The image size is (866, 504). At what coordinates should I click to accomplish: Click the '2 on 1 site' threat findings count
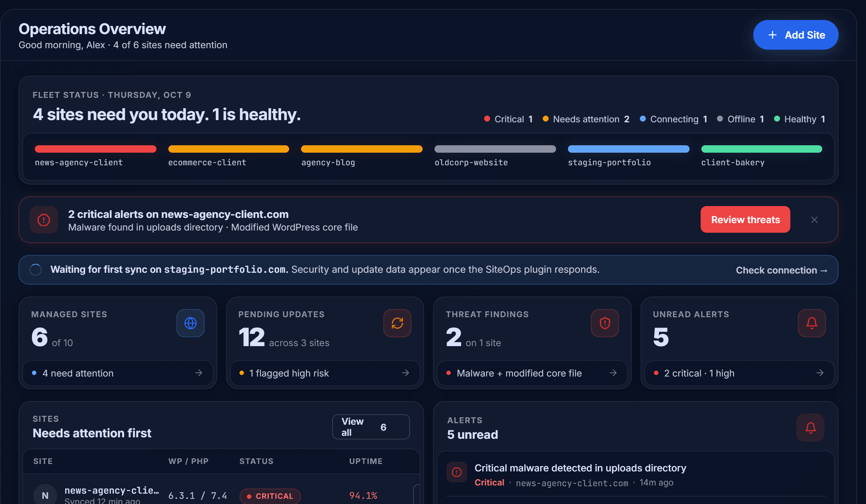473,337
